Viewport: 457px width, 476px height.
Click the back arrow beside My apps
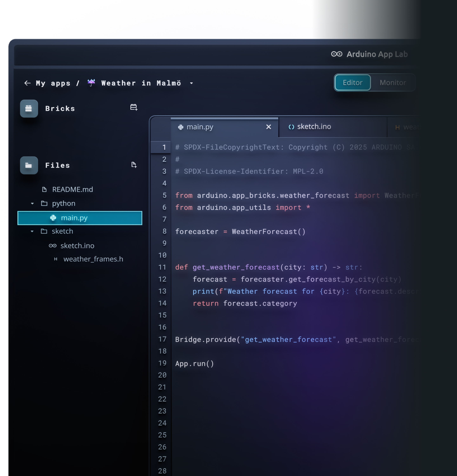pyautogui.click(x=27, y=83)
